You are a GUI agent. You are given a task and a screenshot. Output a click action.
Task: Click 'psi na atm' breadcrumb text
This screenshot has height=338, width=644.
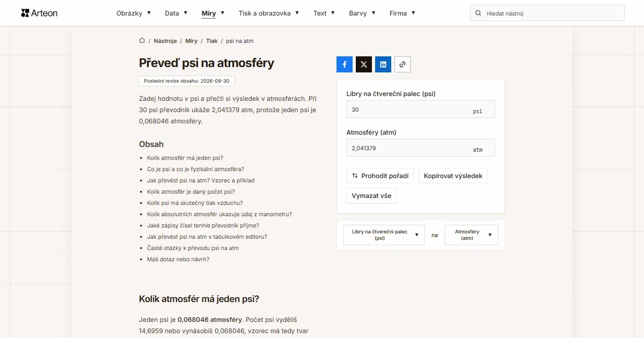[240, 41]
